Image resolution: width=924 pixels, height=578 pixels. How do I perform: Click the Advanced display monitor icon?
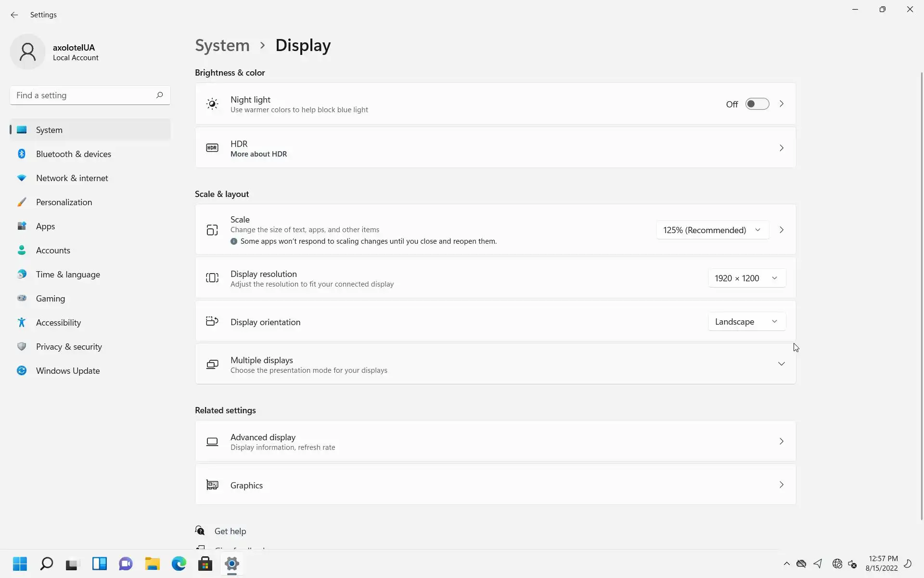[x=212, y=442]
